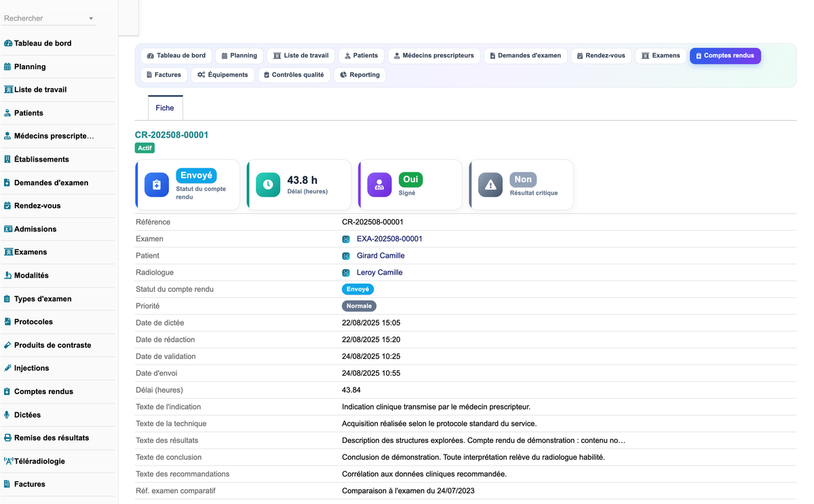Go to Factures in top navigation
814x504 pixels.
click(x=164, y=75)
